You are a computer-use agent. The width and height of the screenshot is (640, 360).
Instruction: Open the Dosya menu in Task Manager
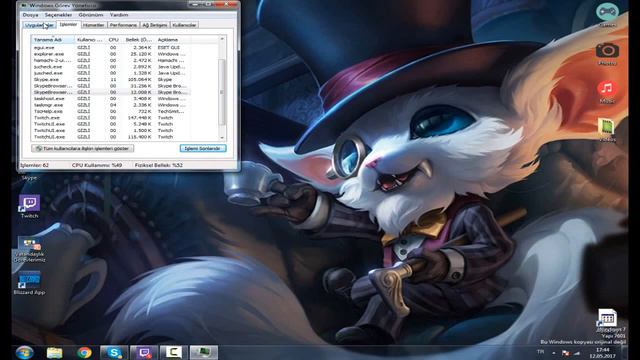30,15
